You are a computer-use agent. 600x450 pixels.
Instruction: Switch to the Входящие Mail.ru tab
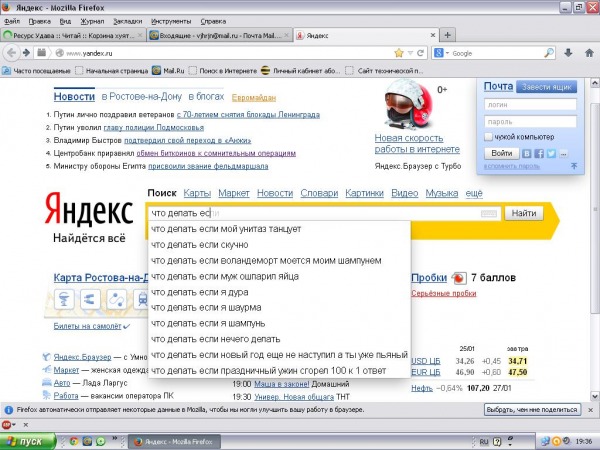[220, 35]
